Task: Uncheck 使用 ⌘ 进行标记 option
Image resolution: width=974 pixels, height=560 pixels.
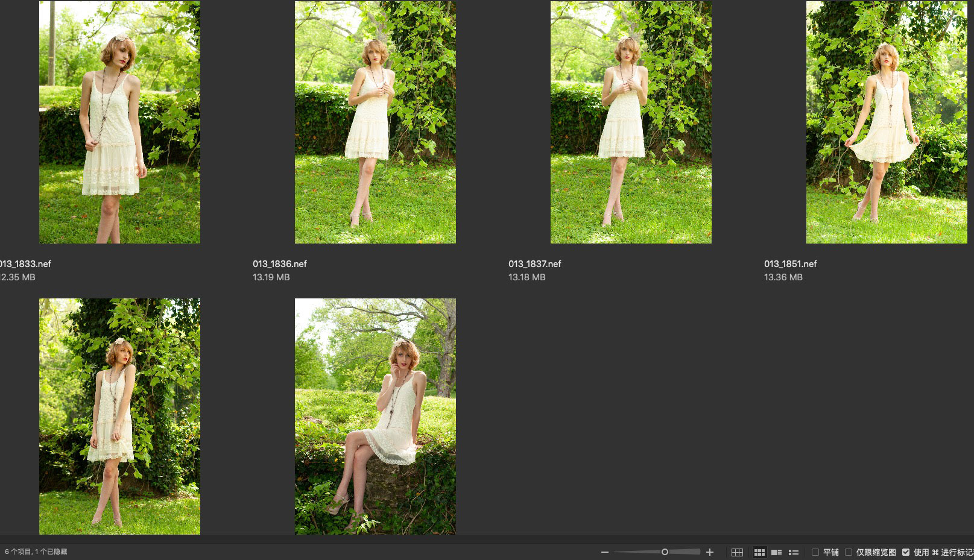Action: 906,552
